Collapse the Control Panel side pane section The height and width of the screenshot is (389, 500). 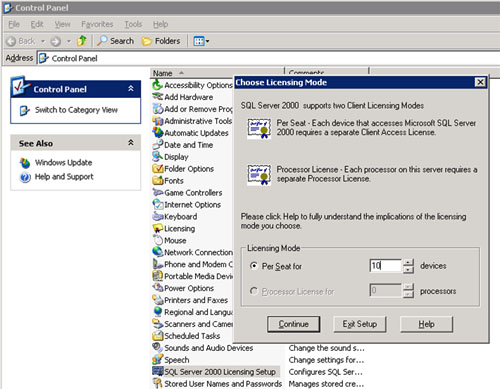point(131,88)
